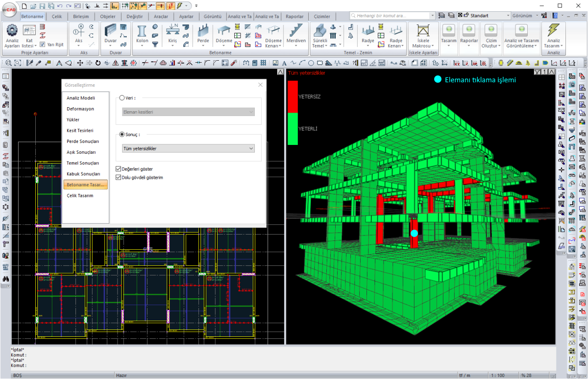This screenshot has height=379, width=588.
Task: Open the Tüm yetersizlikler result dropdown
Action: pos(188,148)
